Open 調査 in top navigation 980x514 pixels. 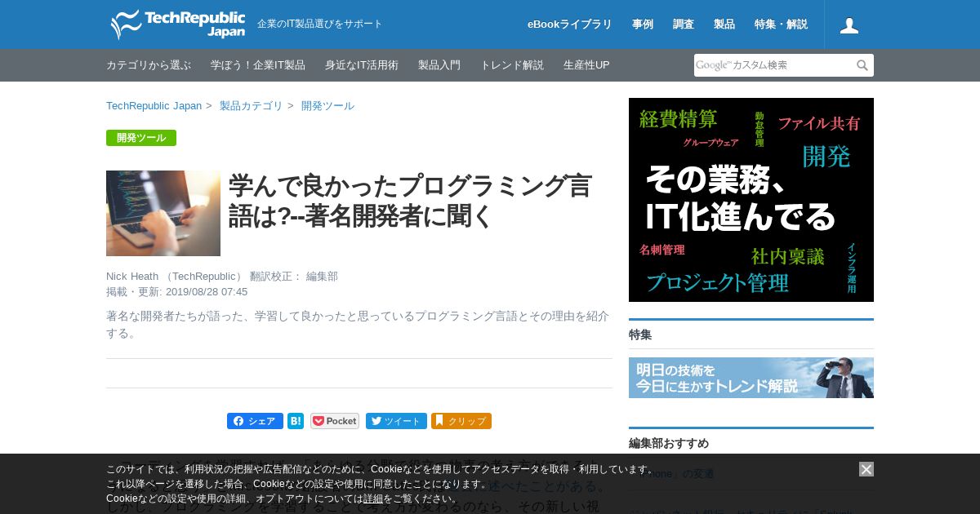pyautogui.click(x=684, y=24)
